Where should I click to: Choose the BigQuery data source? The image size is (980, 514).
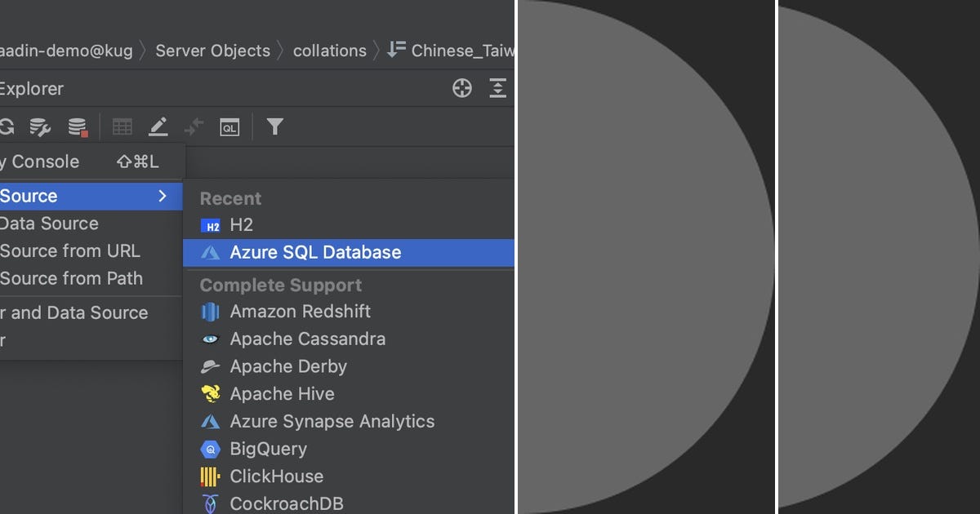click(x=268, y=449)
